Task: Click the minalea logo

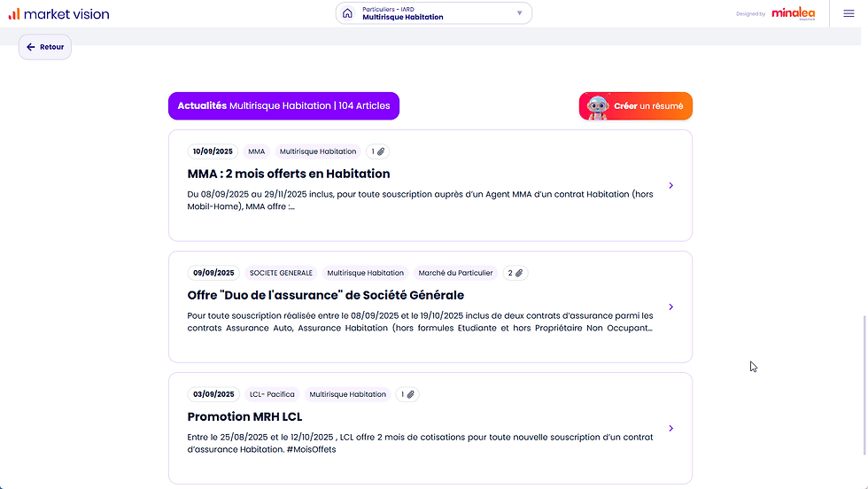Action: point(794,13)
